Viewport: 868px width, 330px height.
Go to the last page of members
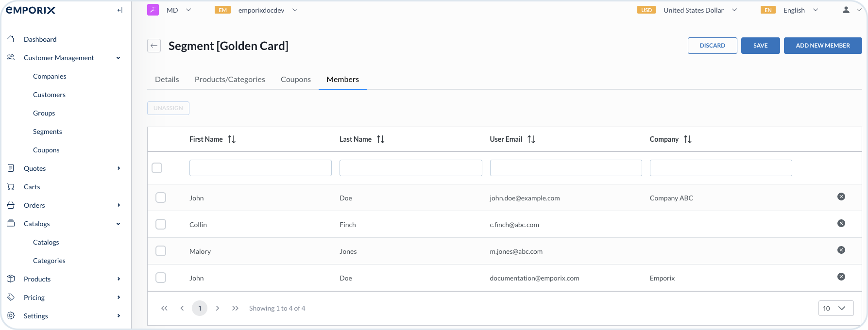coord(235,308)
